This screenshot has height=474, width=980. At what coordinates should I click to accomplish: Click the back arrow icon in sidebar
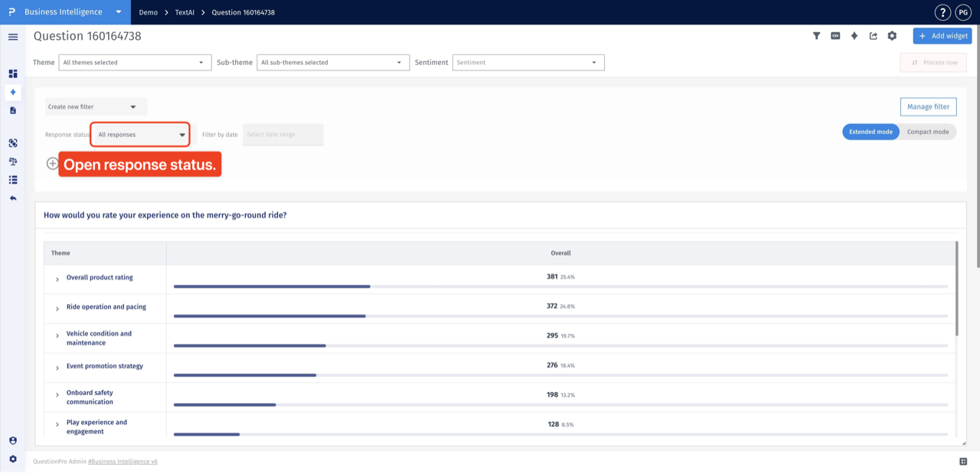[x=13, y=198]
